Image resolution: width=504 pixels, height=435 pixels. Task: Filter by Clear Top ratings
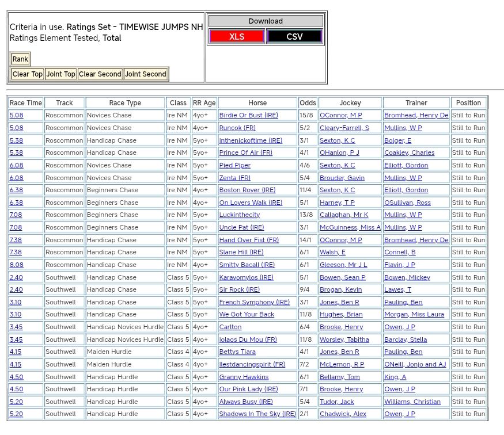coord(28,74)
